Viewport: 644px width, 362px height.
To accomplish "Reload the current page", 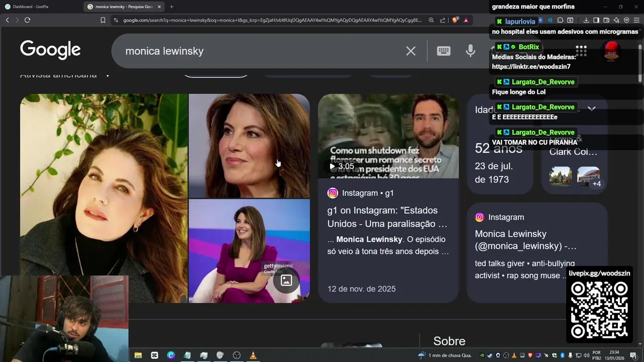I will click(x=27, y=20).
